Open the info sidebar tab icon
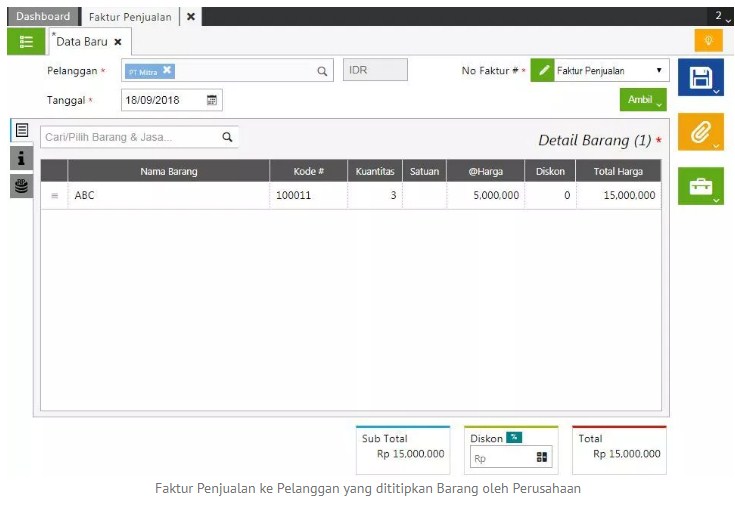 [21, 158]
